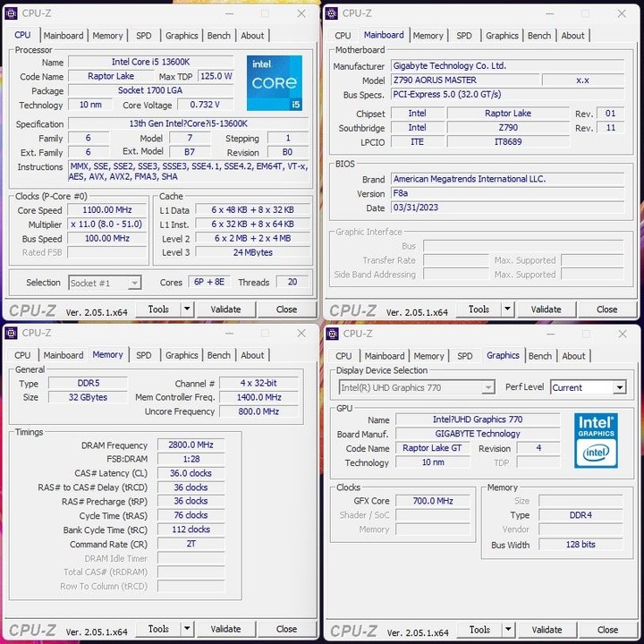Open SPD tab in Graphics window
644x644 pixels.
pyautogui.click(x=465, y=356)
